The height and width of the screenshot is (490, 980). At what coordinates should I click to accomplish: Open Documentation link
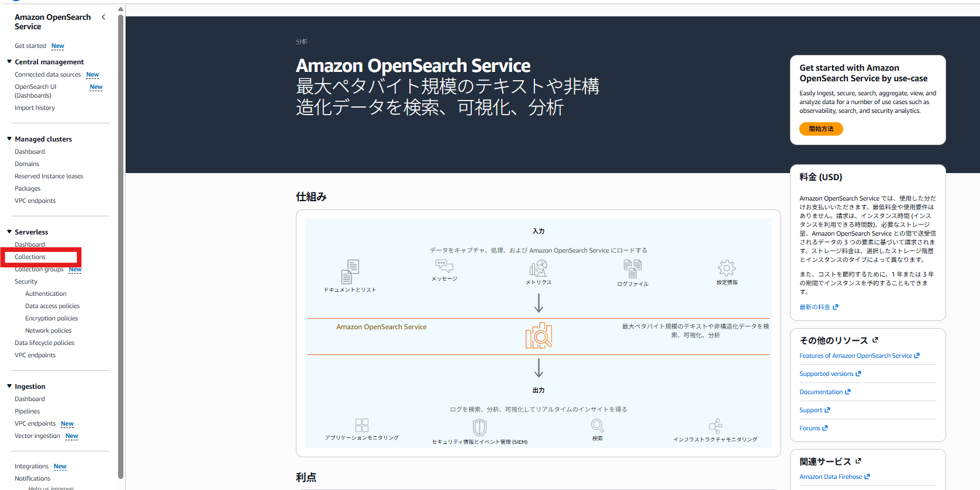(x=825, y=392)
